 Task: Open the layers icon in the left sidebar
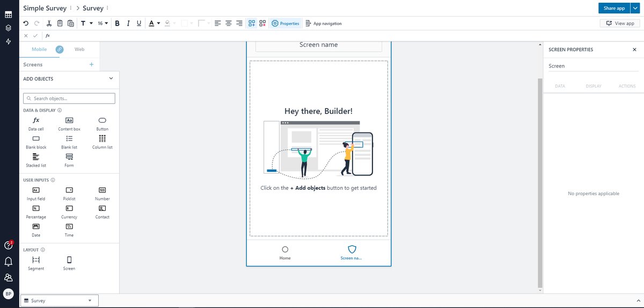(x=8, y=28)
